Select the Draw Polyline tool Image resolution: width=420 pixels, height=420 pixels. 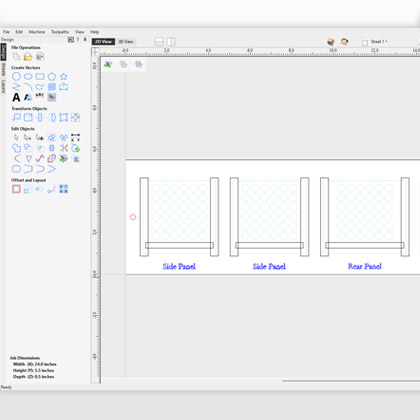pos(16,87)
